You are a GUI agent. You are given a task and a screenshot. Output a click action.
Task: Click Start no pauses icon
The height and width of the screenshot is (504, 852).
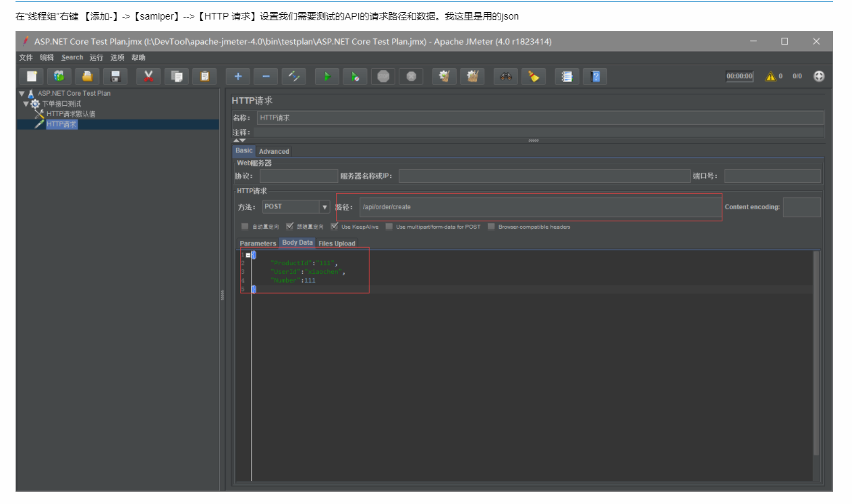355,76
